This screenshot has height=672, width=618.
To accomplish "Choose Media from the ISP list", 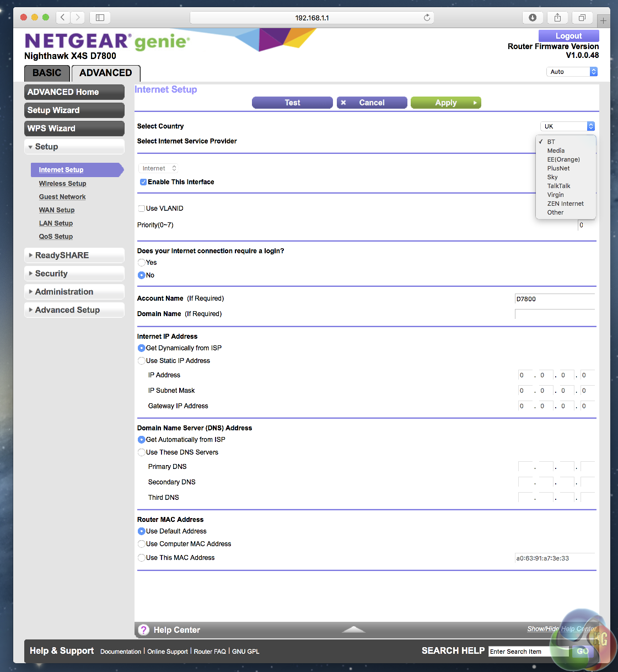I will point(566,151).
